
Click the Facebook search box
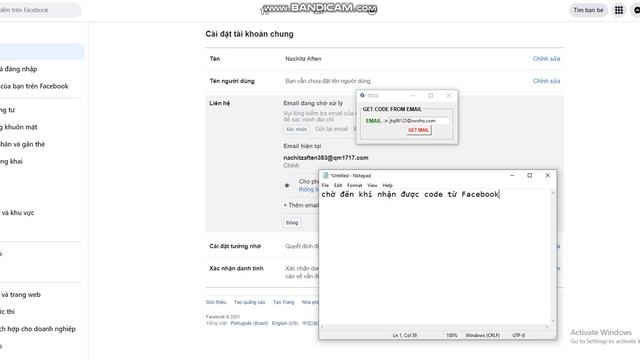(x=40, y=10)
